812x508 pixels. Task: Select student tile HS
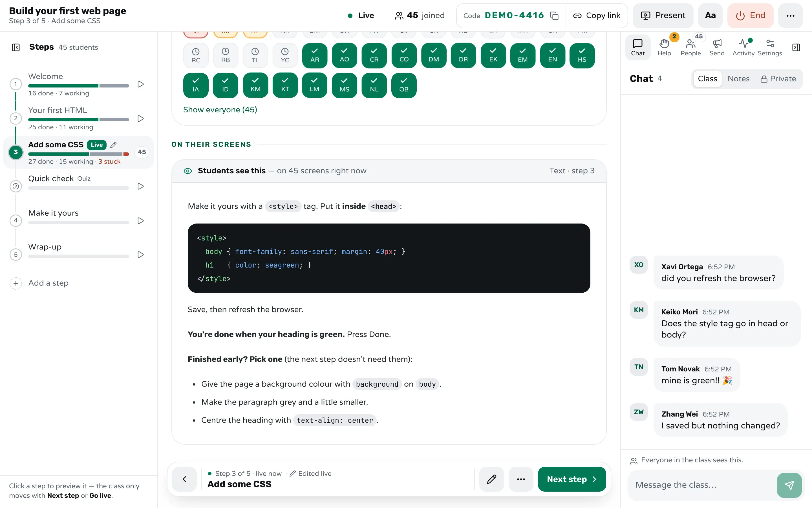click(582, 55)
